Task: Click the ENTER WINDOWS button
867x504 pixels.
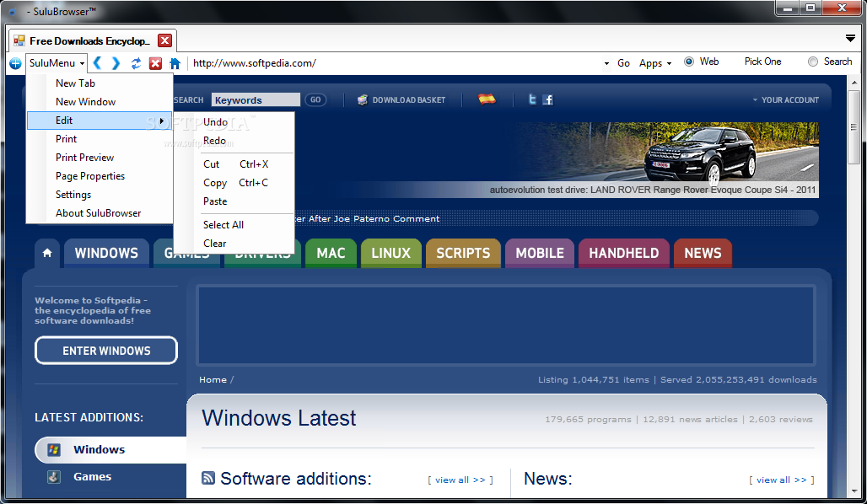Action: pyautogui.click(x=106, y=351)
